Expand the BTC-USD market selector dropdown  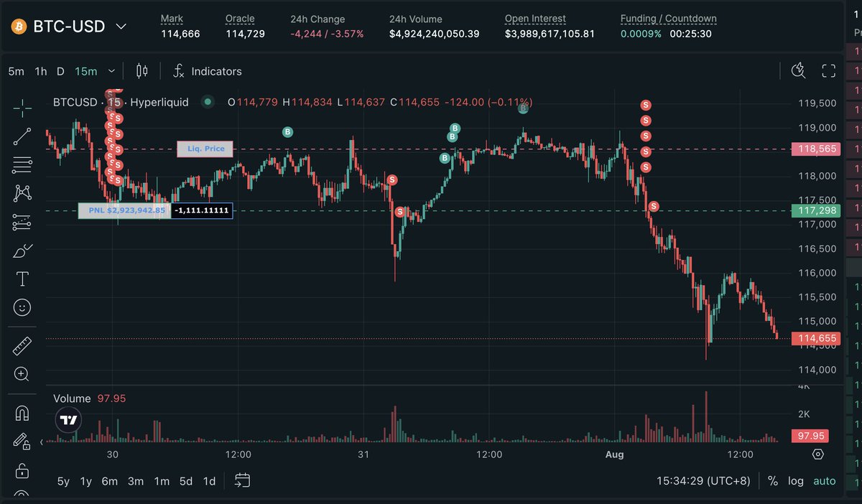pyautogui.click(x=121, y=27)
